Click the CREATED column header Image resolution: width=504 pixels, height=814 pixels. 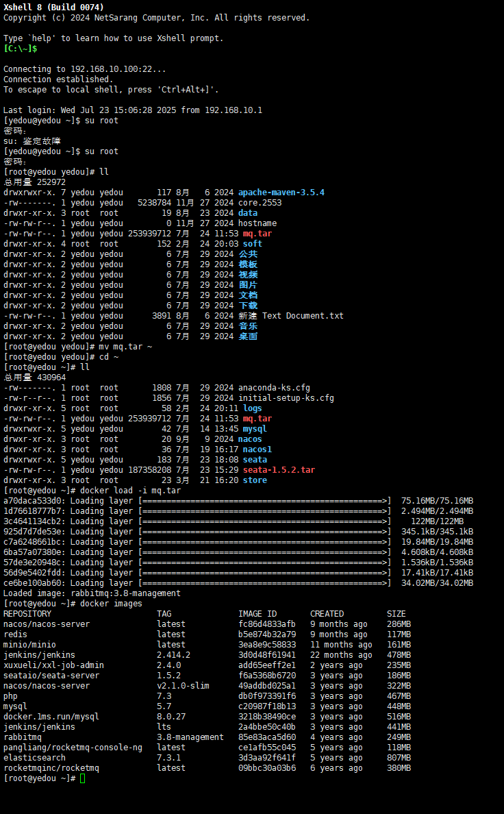[x=327, y=614]
